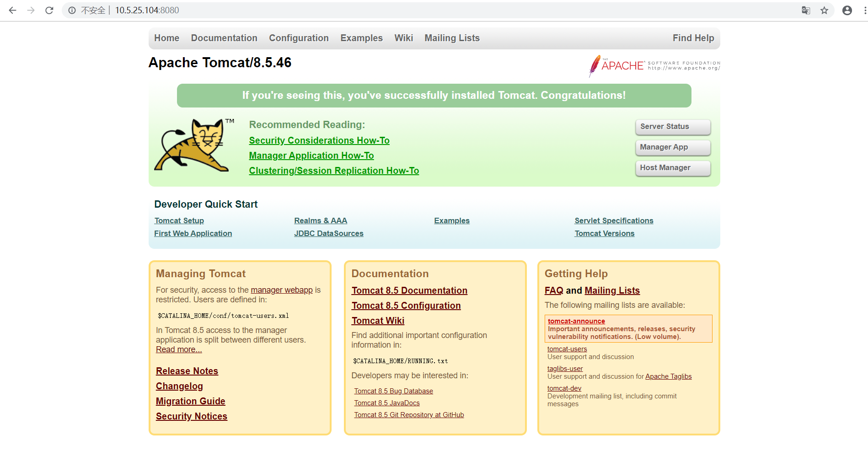Viewport: 868px width, 451px height.
Task: Open Manager Application How-To link
Action: click(311, 156)
